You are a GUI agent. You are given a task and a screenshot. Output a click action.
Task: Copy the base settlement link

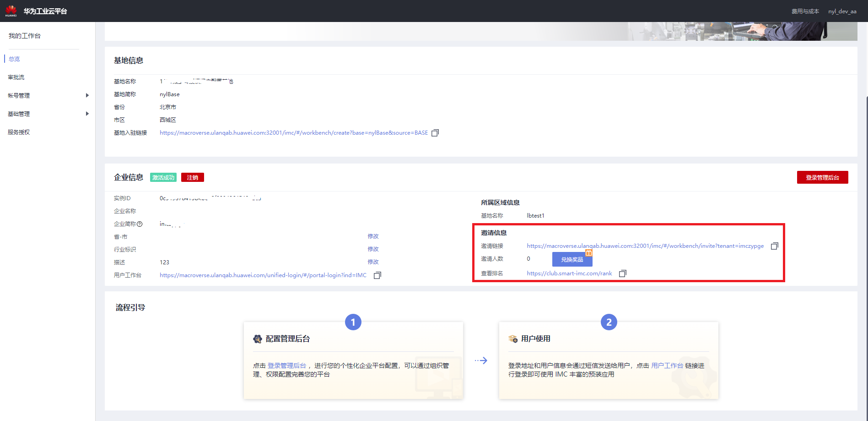point(435,133)
